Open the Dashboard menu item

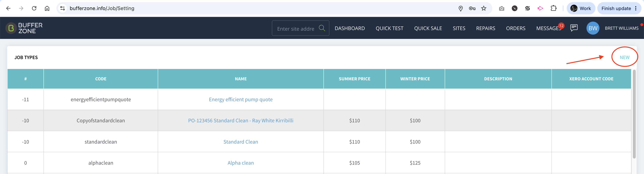pos(349,28)
